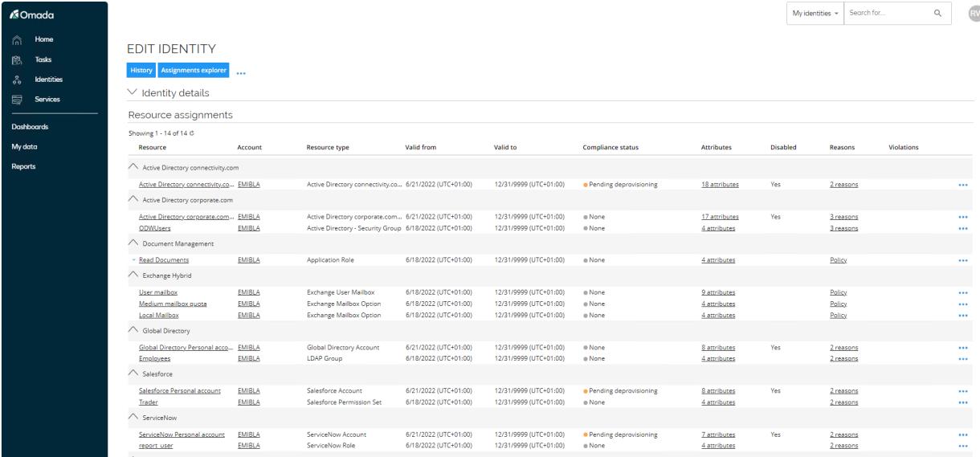980x457 pixels.
Task: Open the Salesforce Personal account link
Action: point(178,391)
